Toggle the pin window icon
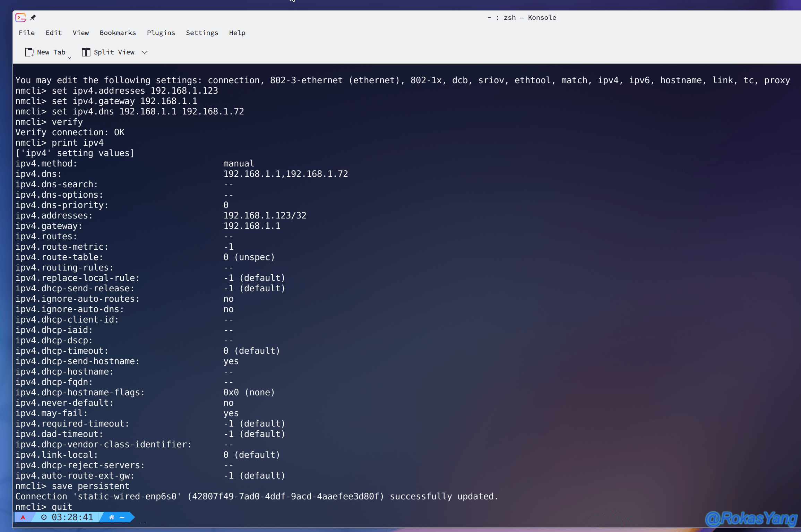 [33, 17]
